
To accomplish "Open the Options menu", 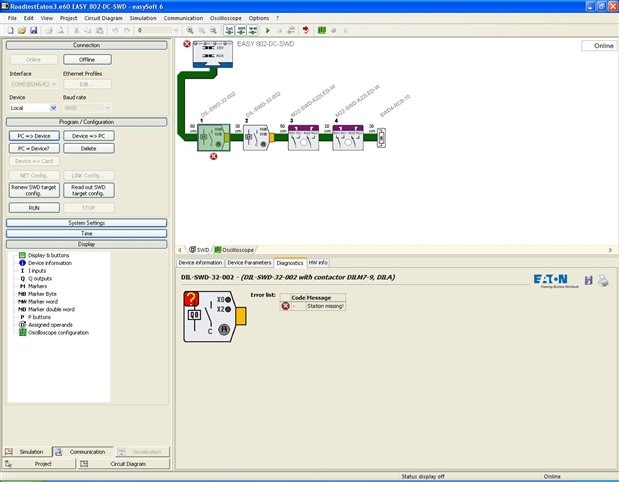I will [259, 18].
